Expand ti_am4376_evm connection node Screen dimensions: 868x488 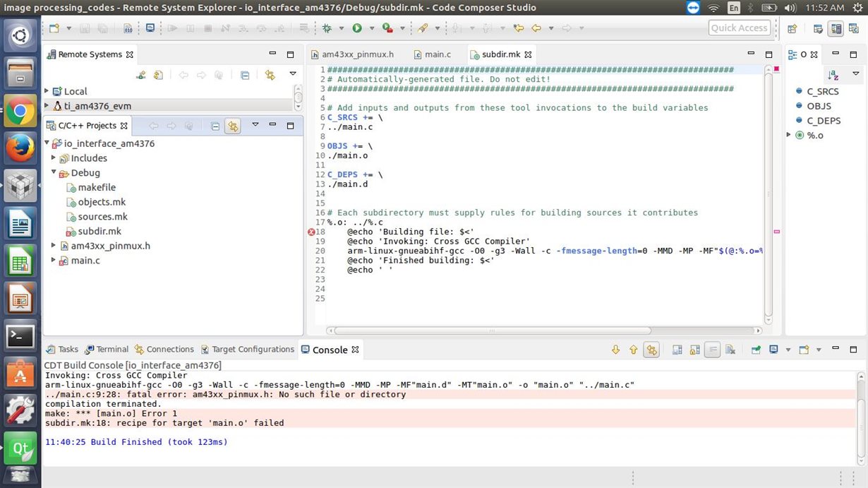tap(47, 105)
